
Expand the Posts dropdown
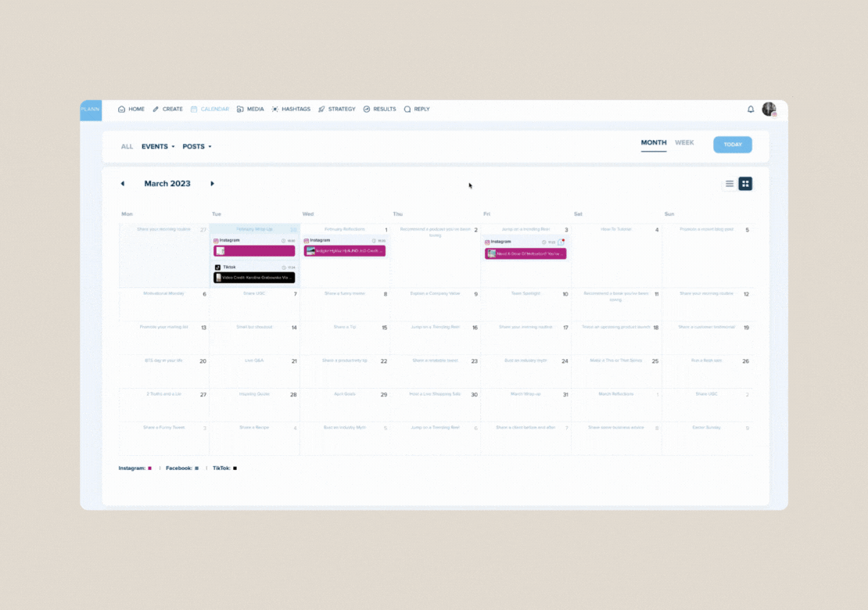[x=197, y=146]
